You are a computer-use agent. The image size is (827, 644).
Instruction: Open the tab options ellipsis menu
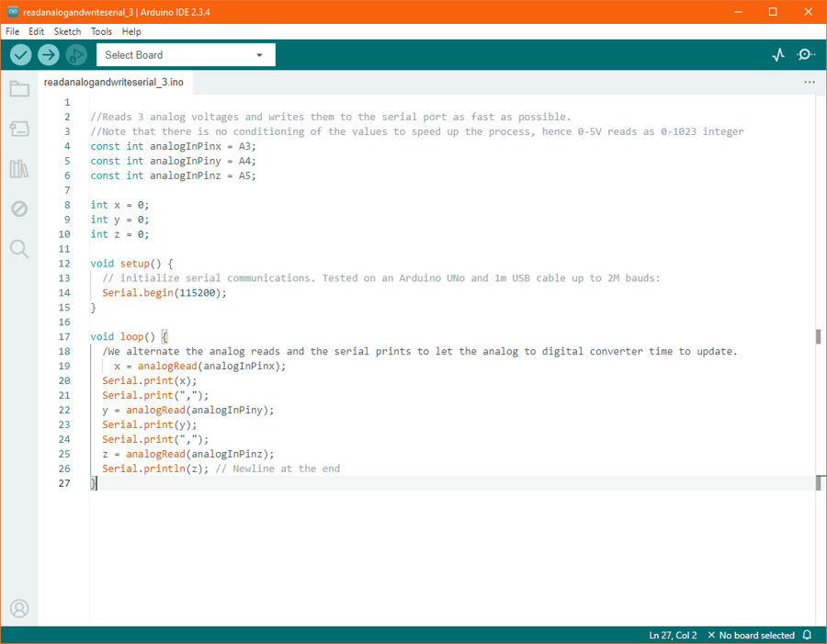[809, 83]
